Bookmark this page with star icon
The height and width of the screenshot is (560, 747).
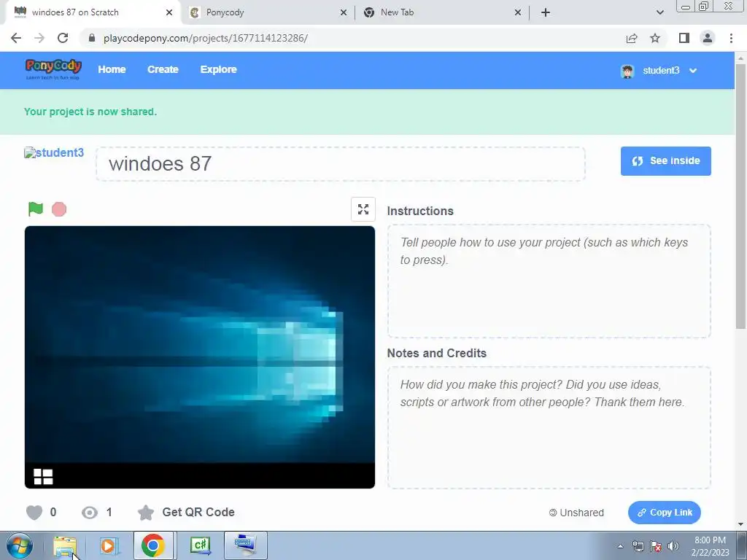(x=655, y=38)
